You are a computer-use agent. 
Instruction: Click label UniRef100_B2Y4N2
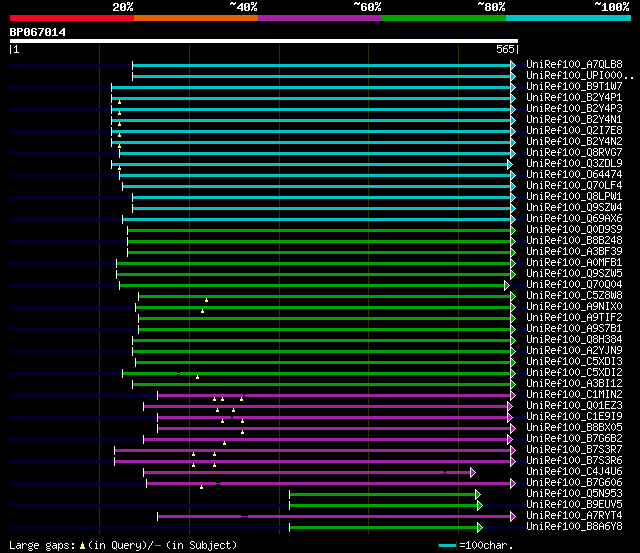coord(574,142)
